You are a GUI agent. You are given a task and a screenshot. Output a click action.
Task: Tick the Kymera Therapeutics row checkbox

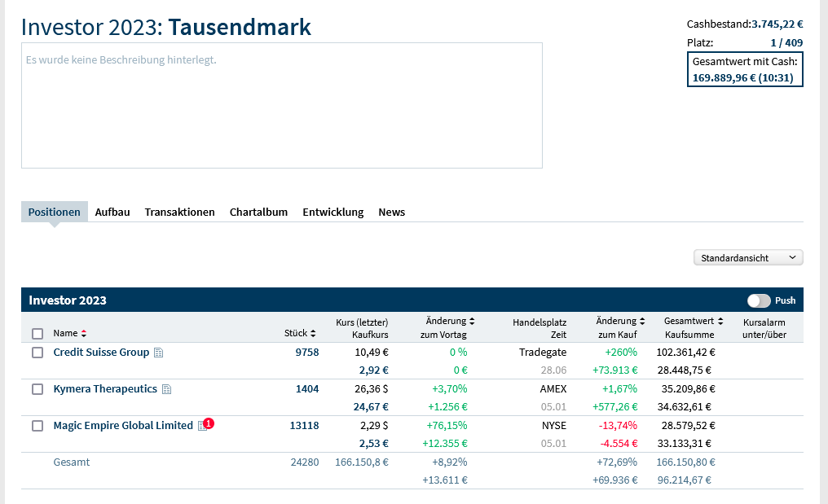[37, 389]
